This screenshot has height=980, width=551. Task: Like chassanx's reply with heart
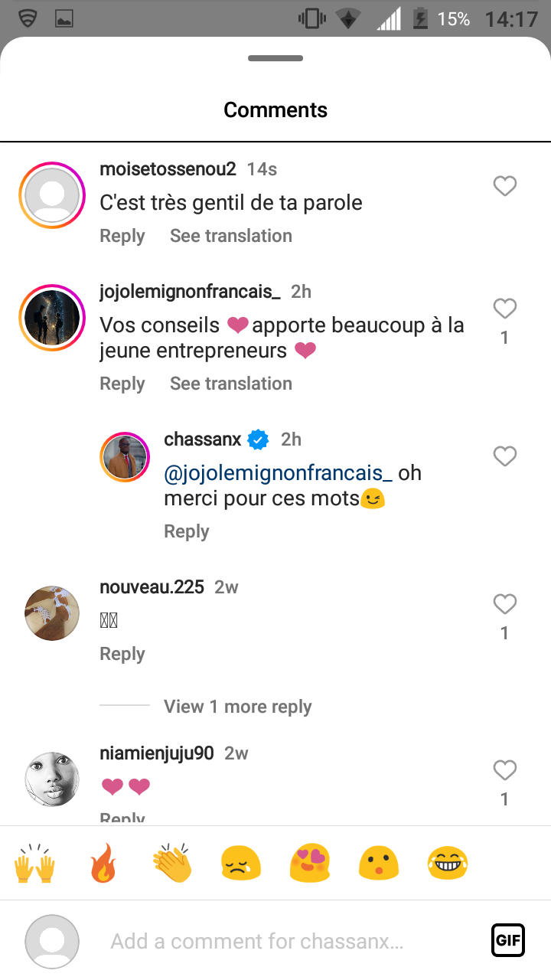tap(504, 456)
